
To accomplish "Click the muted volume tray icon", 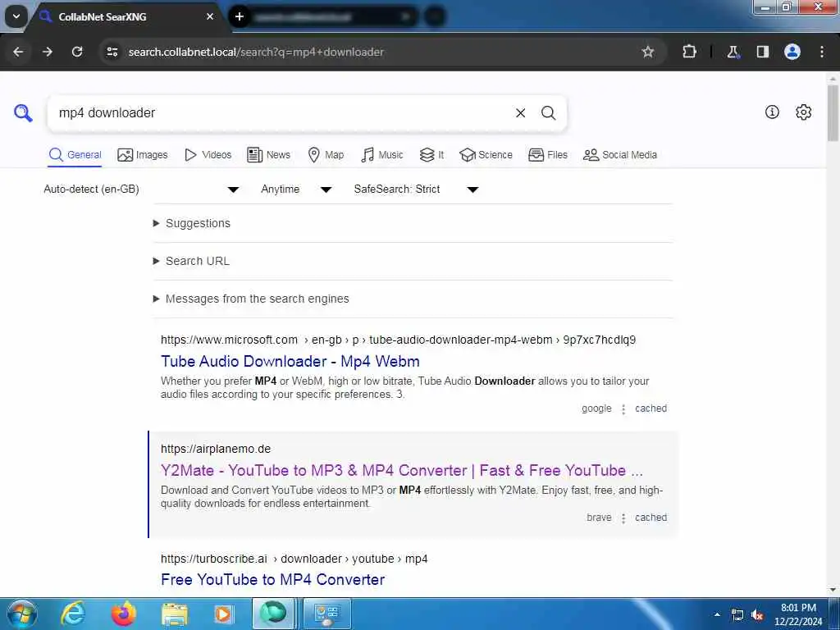I will tap(757, 615).
